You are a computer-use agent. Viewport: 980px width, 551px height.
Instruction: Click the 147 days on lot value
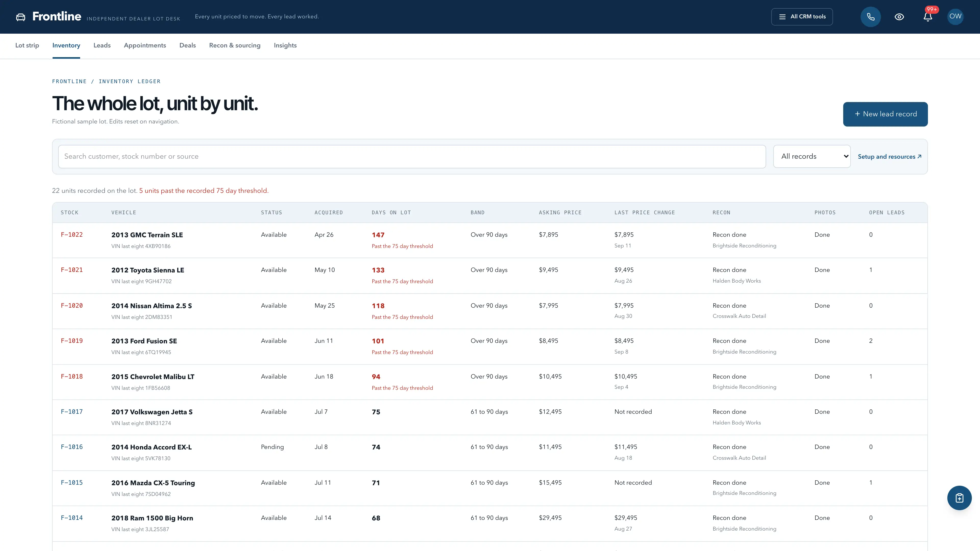coord(378,235)
